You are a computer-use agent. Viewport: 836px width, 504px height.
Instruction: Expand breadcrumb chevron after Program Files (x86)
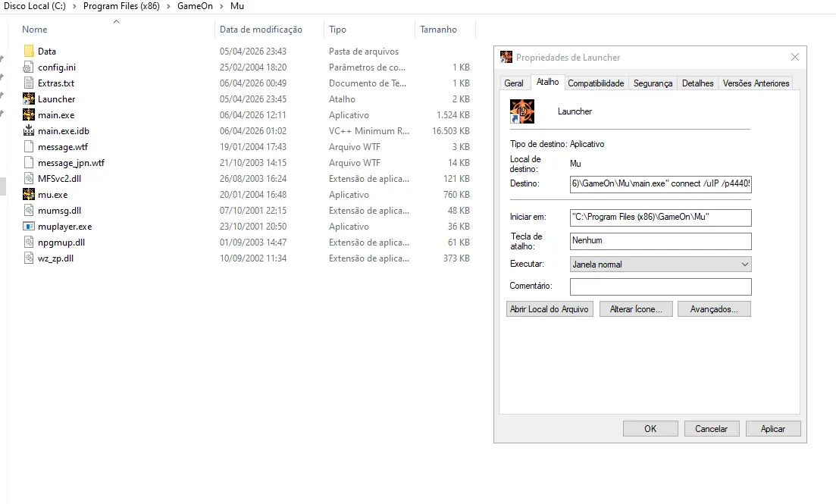click(168, 6)
